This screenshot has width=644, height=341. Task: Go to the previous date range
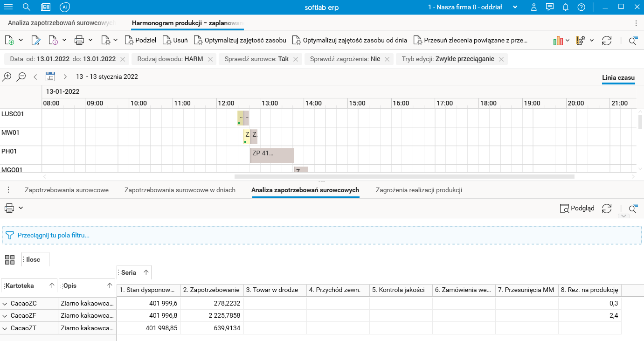pos(35,77)
